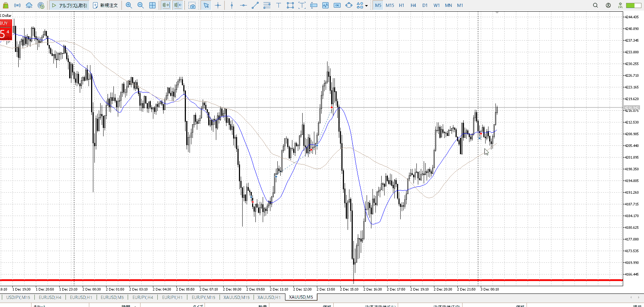The image size is (644, 307).
Task: Toggle chart auto-scroll to latest bar
Action: [166, 5]
